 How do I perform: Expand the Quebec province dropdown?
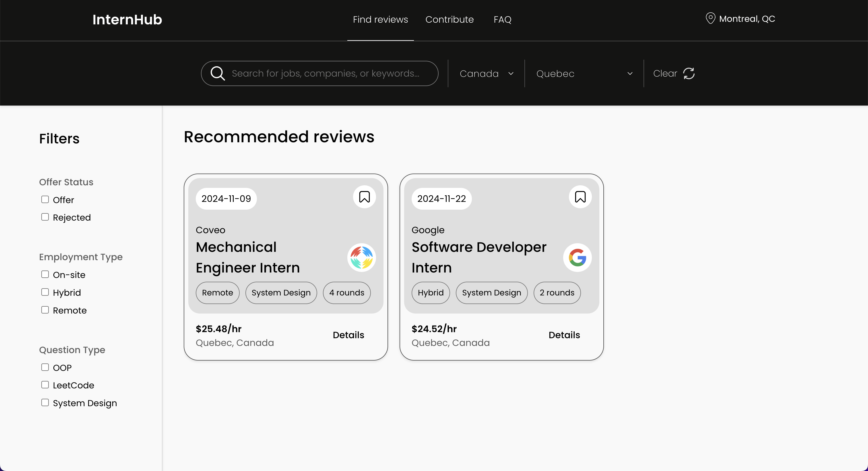point(584,73)
